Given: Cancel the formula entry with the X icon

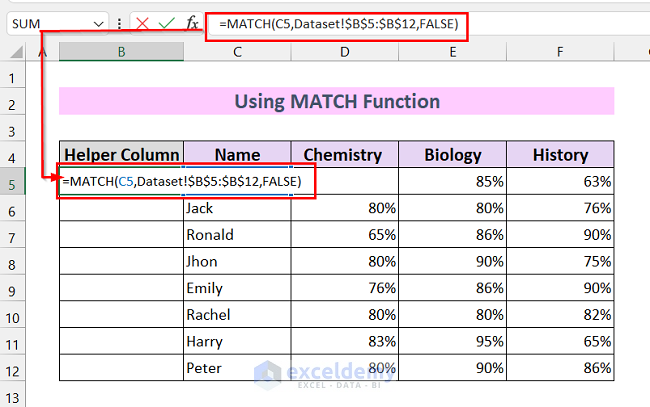Looking at the screenshot, I should point(143,22).
